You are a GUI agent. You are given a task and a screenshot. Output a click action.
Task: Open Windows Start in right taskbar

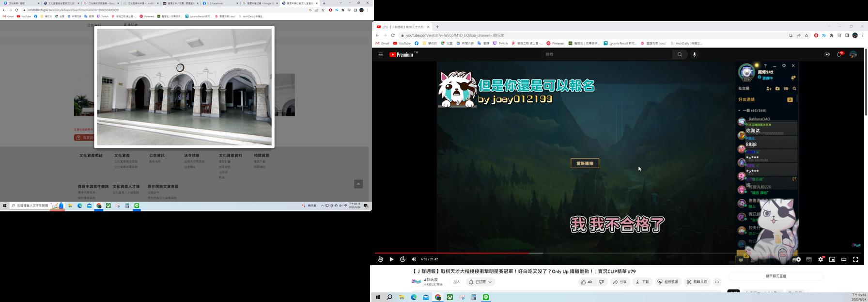377,297
